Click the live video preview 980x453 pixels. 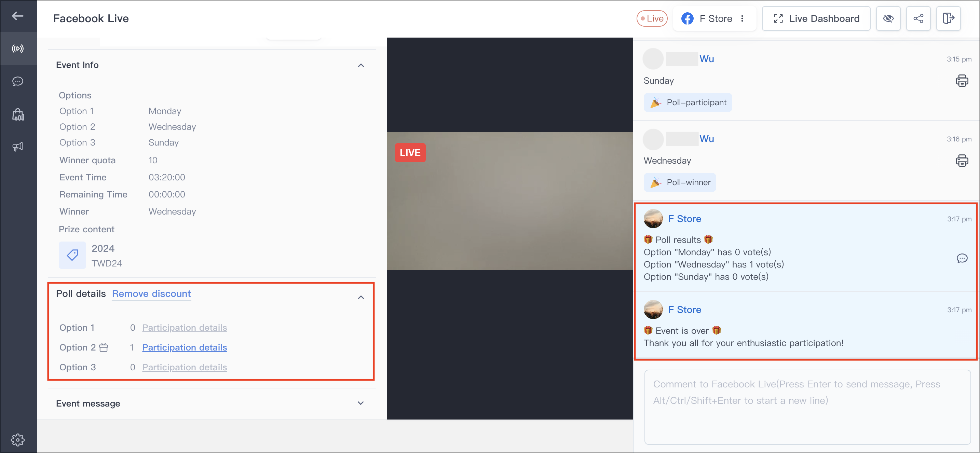[509, 201]
